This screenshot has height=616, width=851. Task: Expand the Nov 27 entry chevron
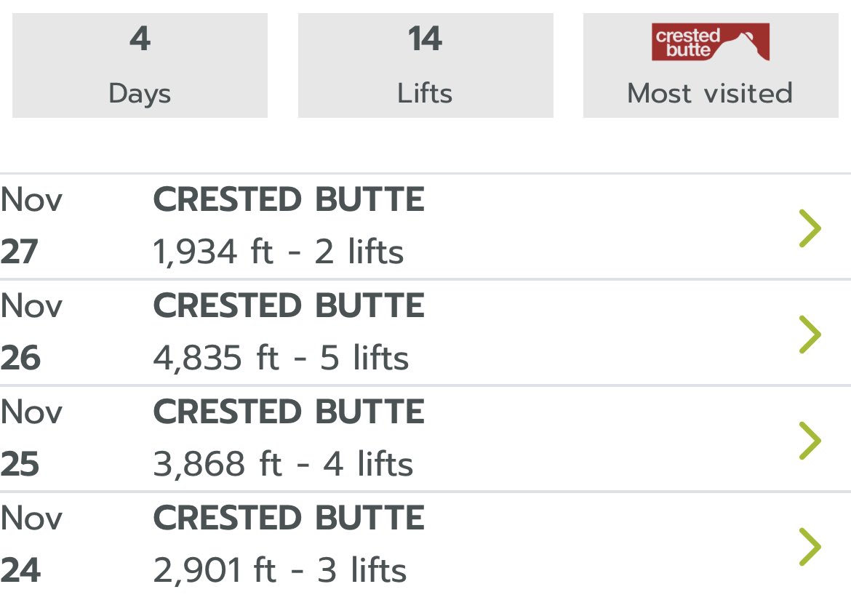pos(810,228)
